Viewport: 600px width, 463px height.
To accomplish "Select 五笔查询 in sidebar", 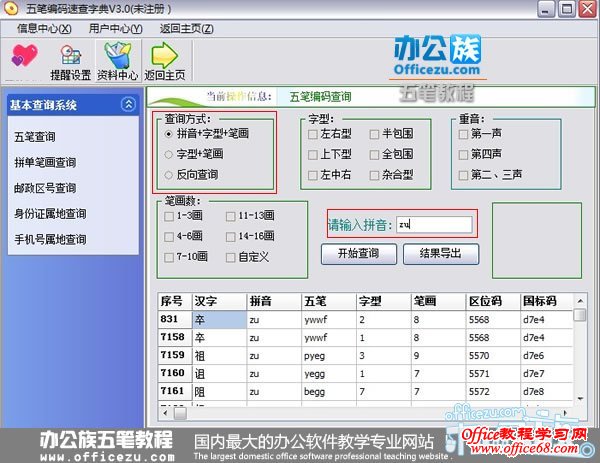I will click(x=35, y=137).
